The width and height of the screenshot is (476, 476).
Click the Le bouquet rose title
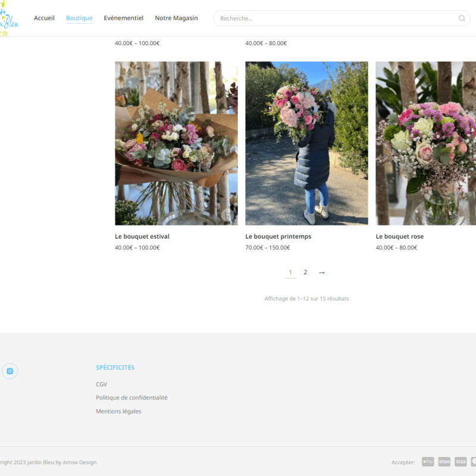(400, 236)
